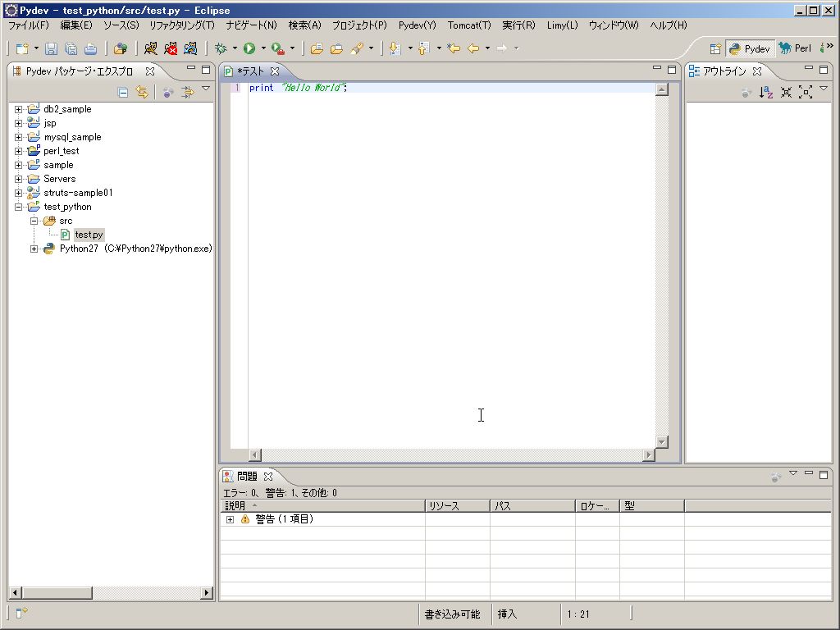Open the リファクタリング(T) menu
Image resolution: width=840 pixels, height=630 pixels.
pyautogui.click(x=181, y=25)
